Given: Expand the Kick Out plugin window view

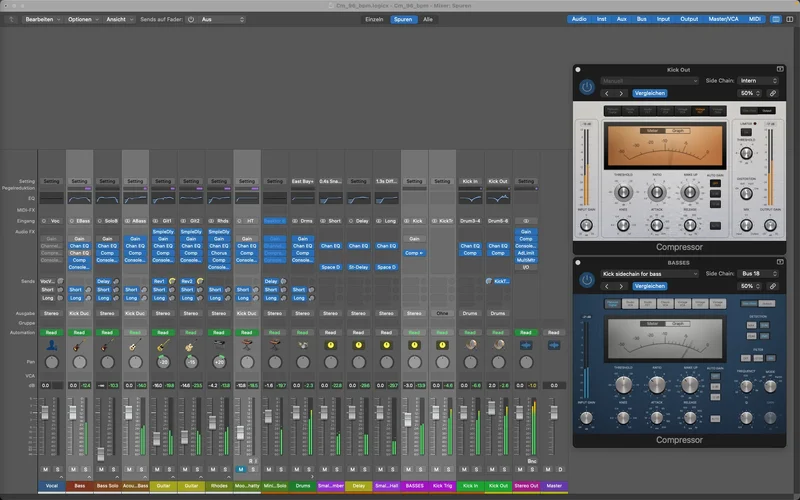Looking at the screenshot, I should pyautogui.click(x=780, y=69).
